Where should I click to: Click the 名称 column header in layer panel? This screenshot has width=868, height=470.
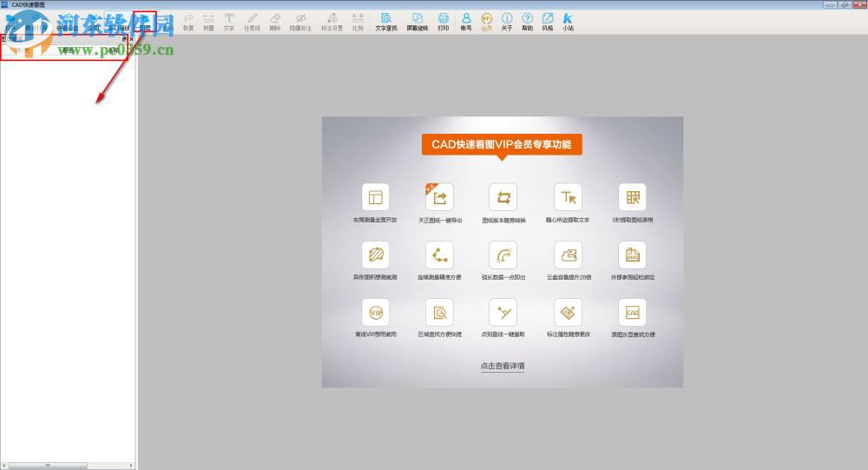tap(113, 50)
